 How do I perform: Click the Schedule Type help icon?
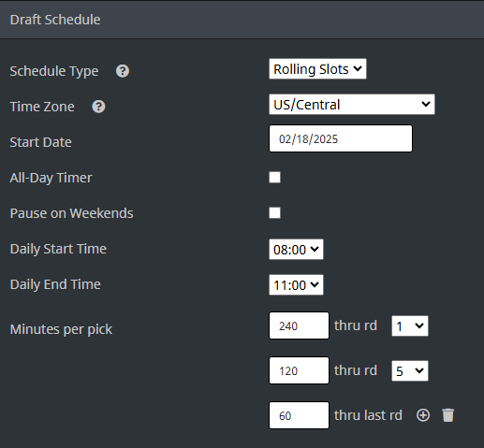[123, 71]
